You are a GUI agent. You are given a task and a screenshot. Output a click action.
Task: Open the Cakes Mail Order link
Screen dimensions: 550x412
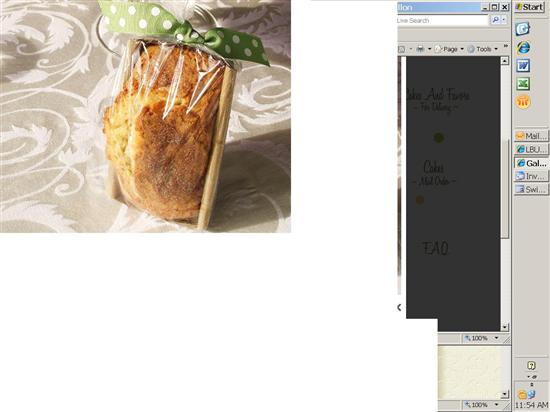pos(434,173)
